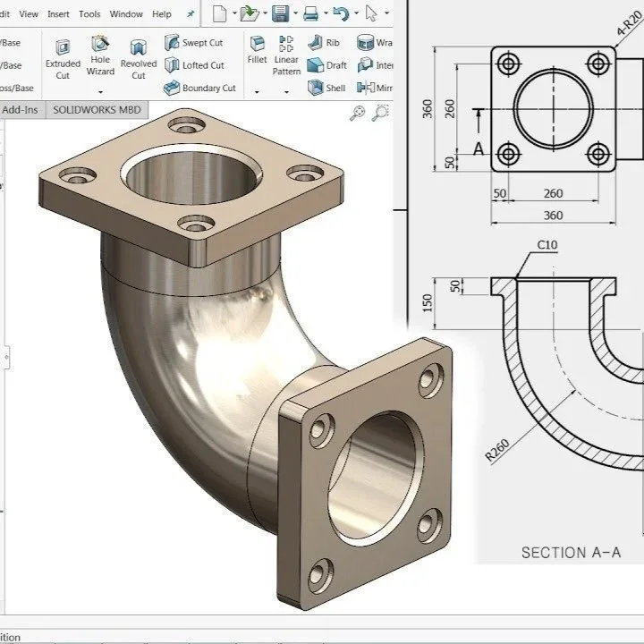
Task: Switch to the SOLIDWORKS MBD tab
Action: click(97, 110)
